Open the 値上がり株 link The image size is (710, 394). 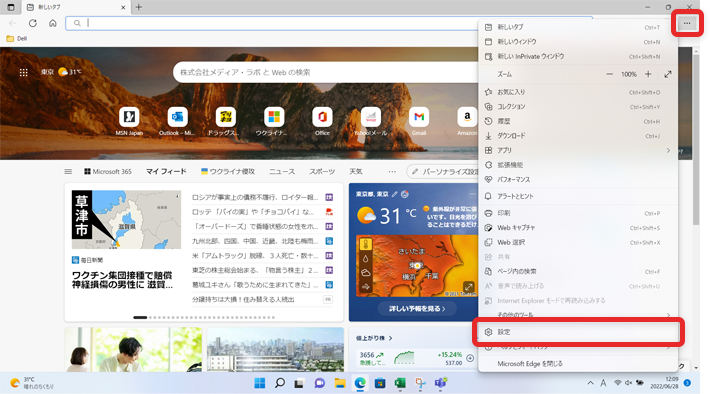coord(374,338)
